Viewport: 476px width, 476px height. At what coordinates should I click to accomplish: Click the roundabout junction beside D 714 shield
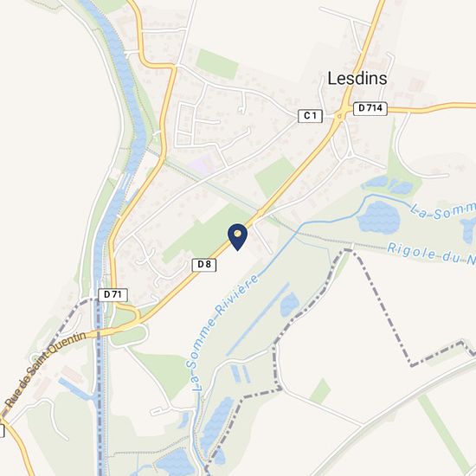coord(339,116)
